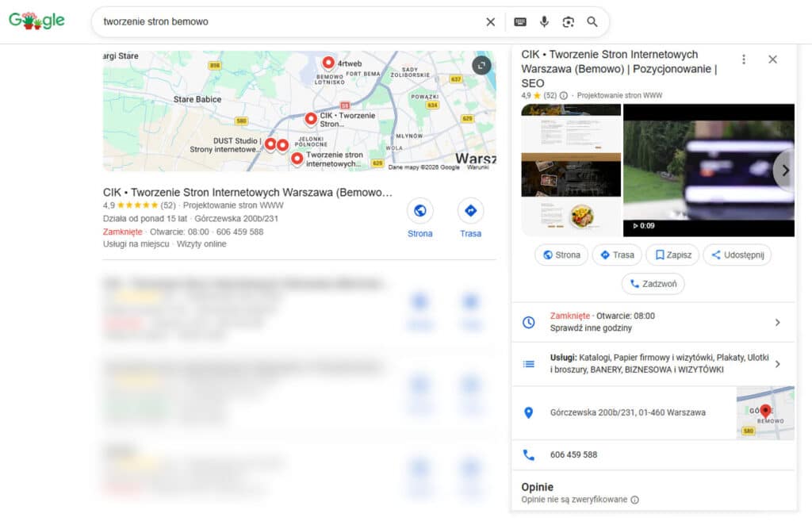Save the place with Zapisz button

tap(672, 255)
